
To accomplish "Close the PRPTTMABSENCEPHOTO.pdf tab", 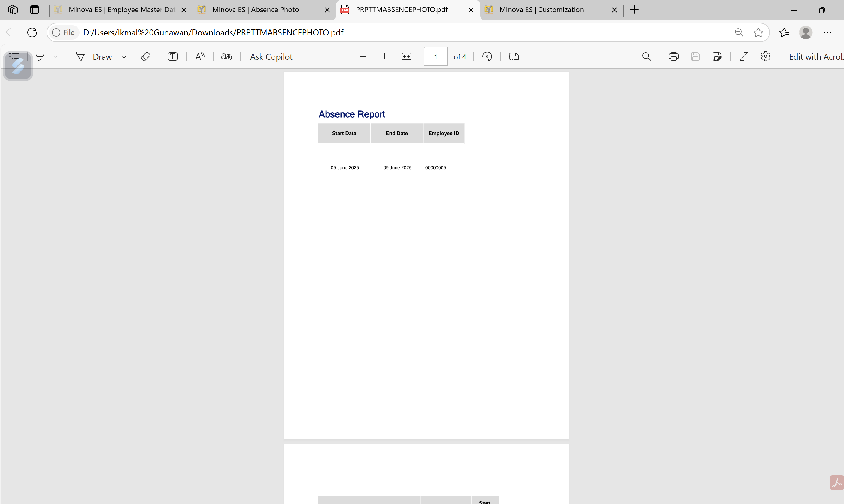I will (x=471, y=10).
